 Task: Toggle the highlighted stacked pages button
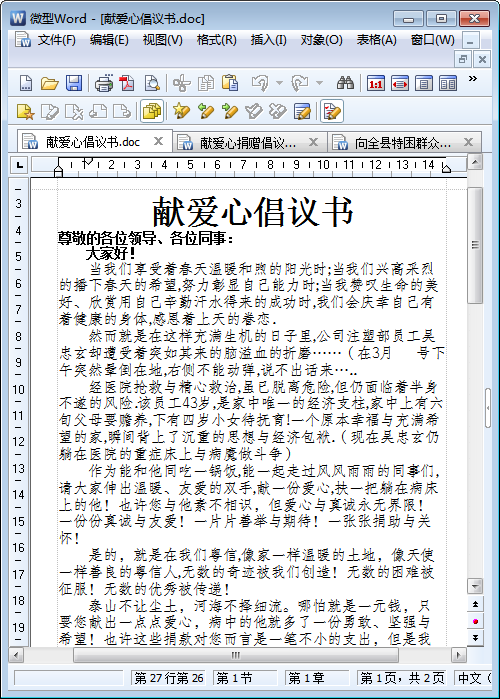[152, 111]
